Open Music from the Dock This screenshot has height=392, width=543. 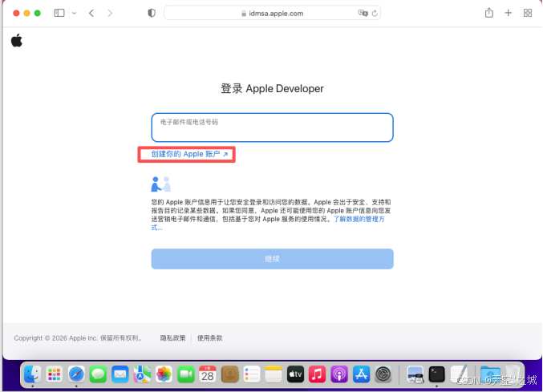point(317,374)
